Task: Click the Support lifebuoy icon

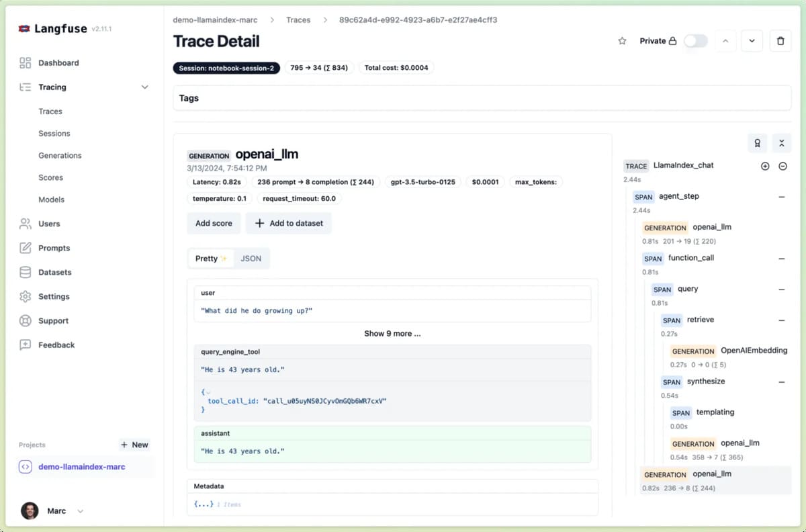Action: pos(26,320)
